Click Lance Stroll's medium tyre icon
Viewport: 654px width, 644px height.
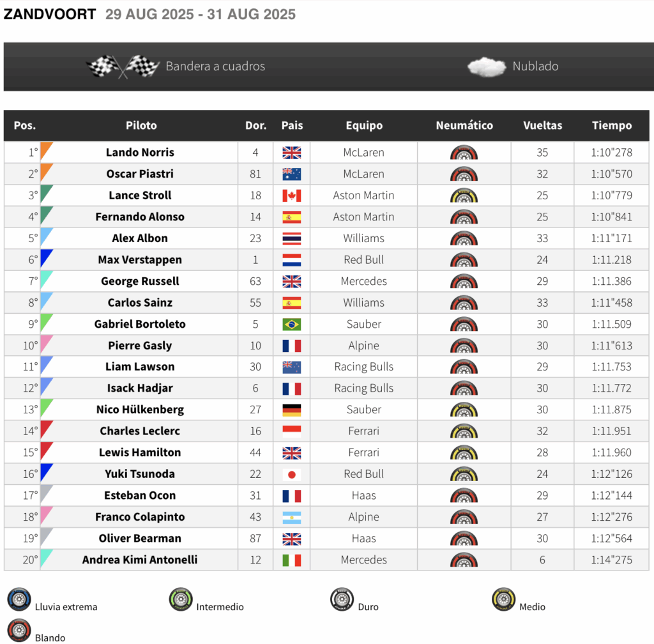pyautogui.click(x=464, y=195)
